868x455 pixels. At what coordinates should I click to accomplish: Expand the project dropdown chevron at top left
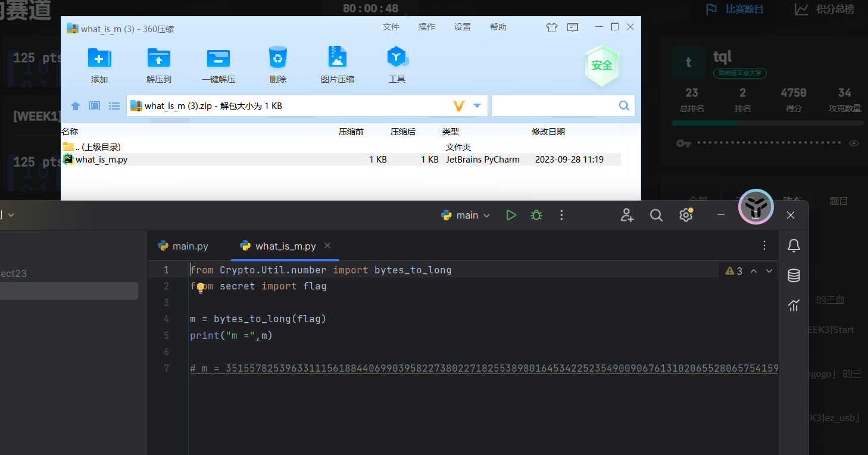tap(11, 215)
